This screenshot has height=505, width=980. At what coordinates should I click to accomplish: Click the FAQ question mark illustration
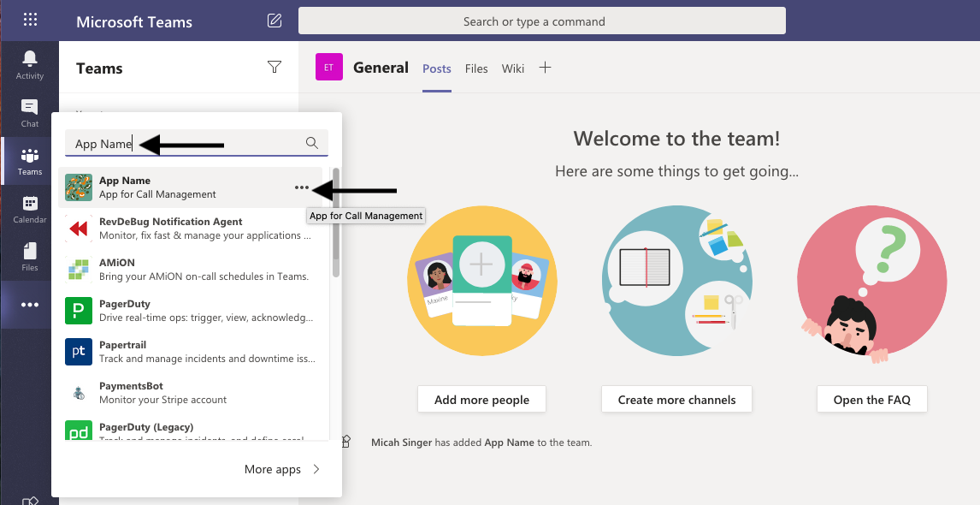pos(872,285)
